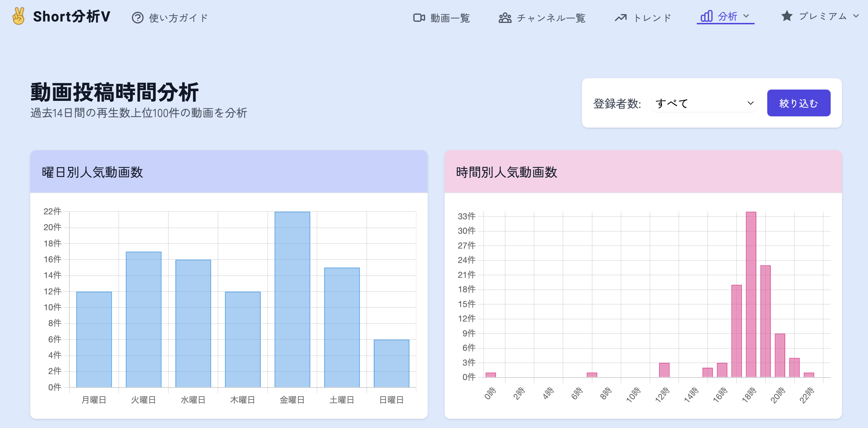Click the trend arrow icon
This screenshot has height=428, width=868.
[621, 18]
